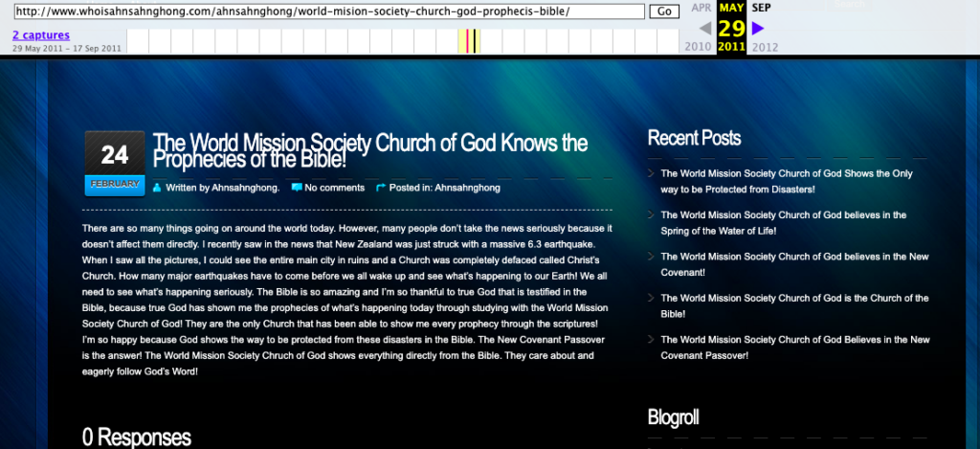Open the post title about Prophecies of the Bible
The image size is (980, 449).
pos(370,151)
